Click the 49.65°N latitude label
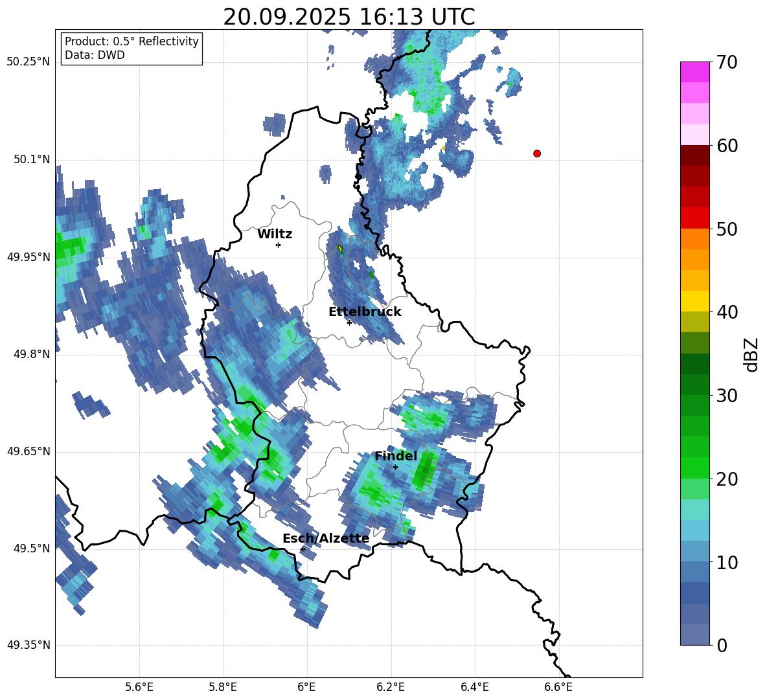 click(29, 451)
